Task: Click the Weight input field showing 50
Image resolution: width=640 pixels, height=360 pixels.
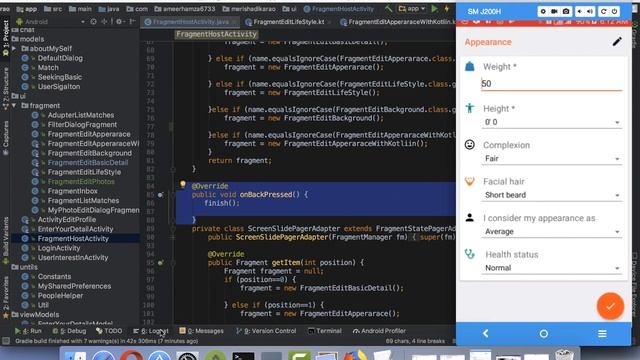Action: point(551,84)
